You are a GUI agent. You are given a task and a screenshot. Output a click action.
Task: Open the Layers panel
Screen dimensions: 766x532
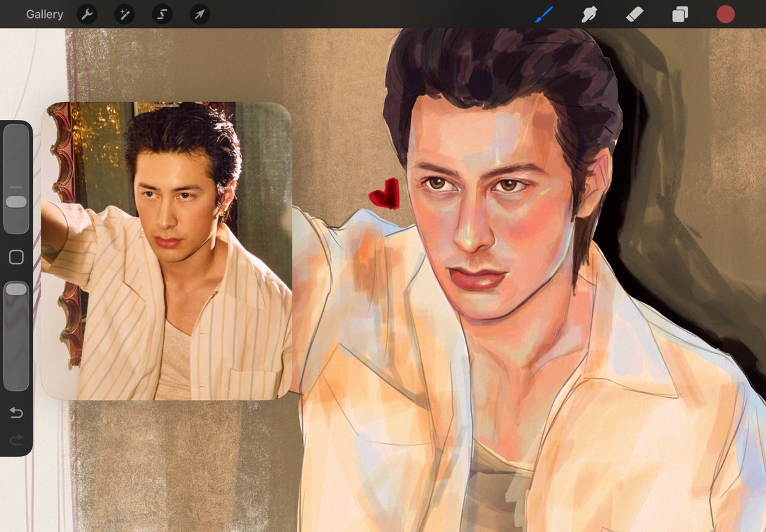[x=680, y=14]
